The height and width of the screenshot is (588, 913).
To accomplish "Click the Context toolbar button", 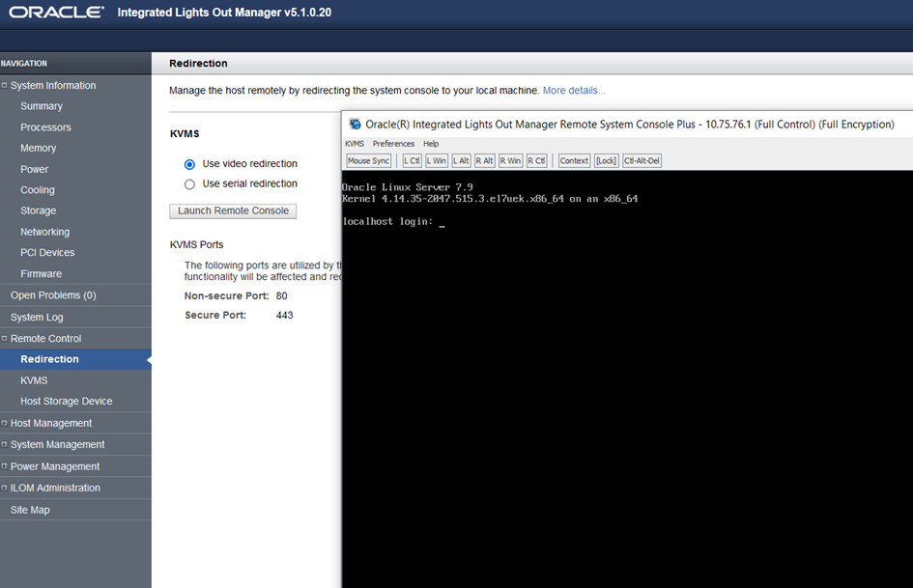I will click(x=574, y=160).
